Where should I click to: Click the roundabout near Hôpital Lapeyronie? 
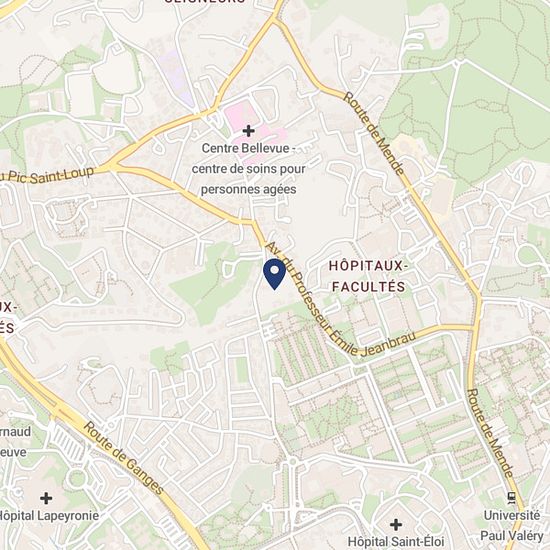pos(77,478)
